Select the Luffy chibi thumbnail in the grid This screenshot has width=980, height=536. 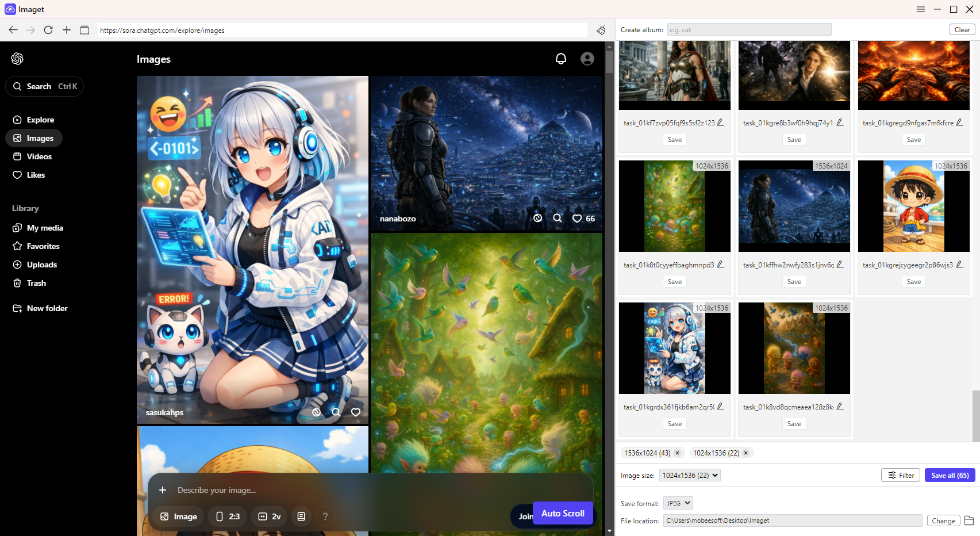pyautogui.click(x=913, y=206)
